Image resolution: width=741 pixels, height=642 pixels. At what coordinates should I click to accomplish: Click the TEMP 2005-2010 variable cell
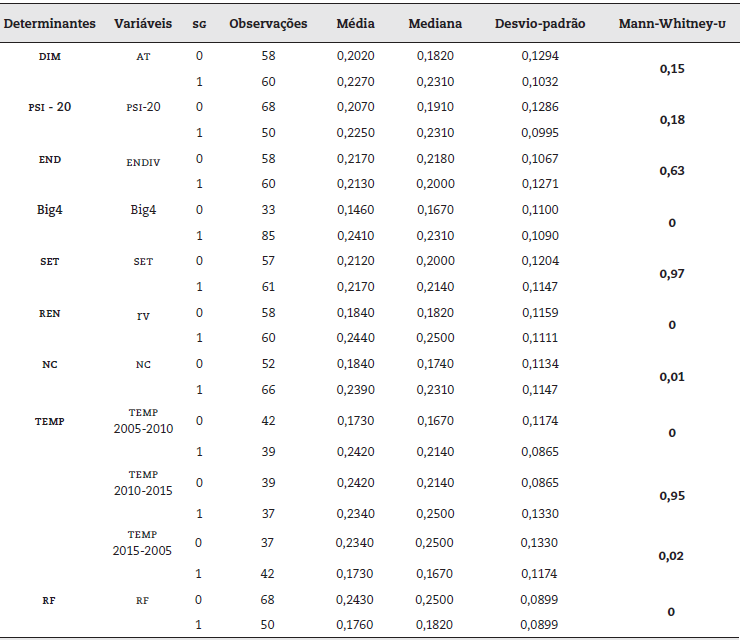click(x=143, y=420)
